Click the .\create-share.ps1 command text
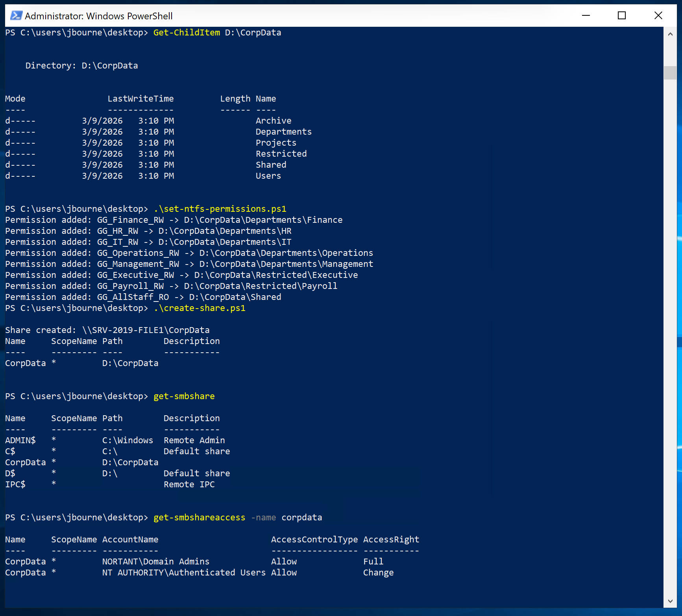 pyautogui.click(x=200, y=308)
